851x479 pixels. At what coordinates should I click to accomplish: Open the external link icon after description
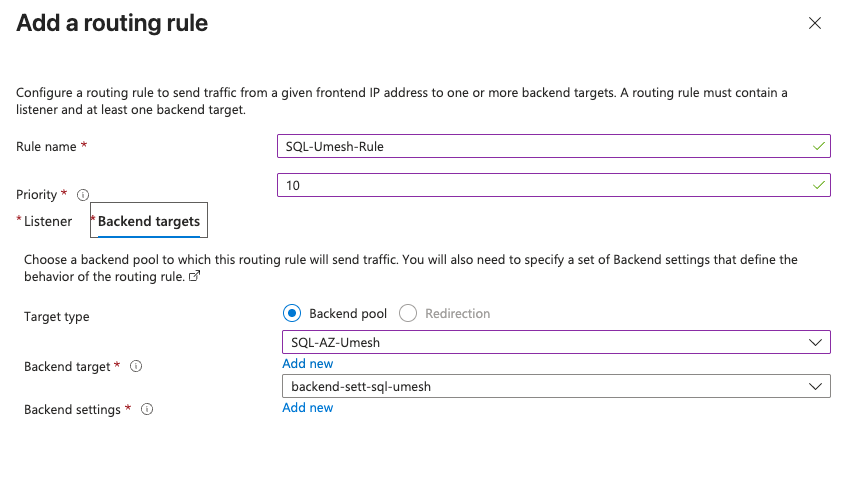click(x=195, y=276)
